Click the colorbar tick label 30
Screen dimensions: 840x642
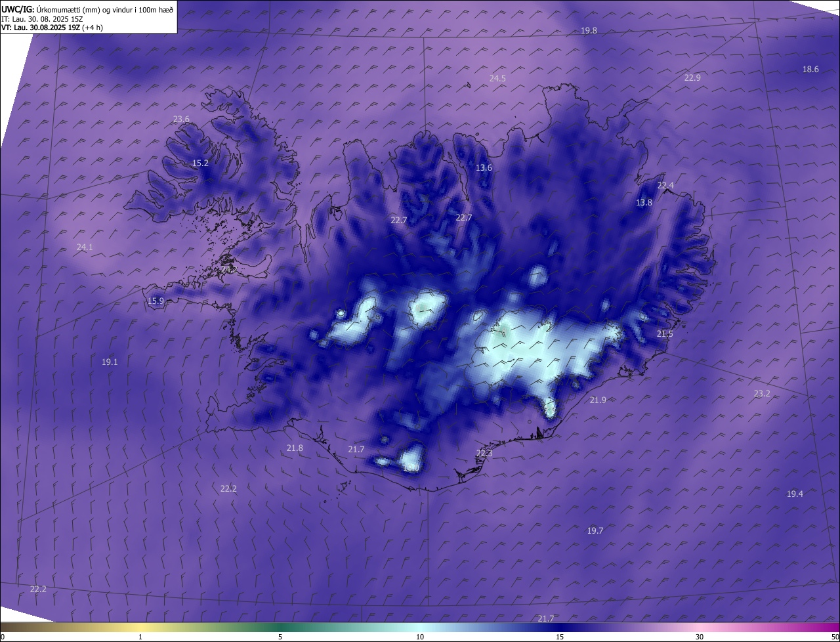(700, 637)
